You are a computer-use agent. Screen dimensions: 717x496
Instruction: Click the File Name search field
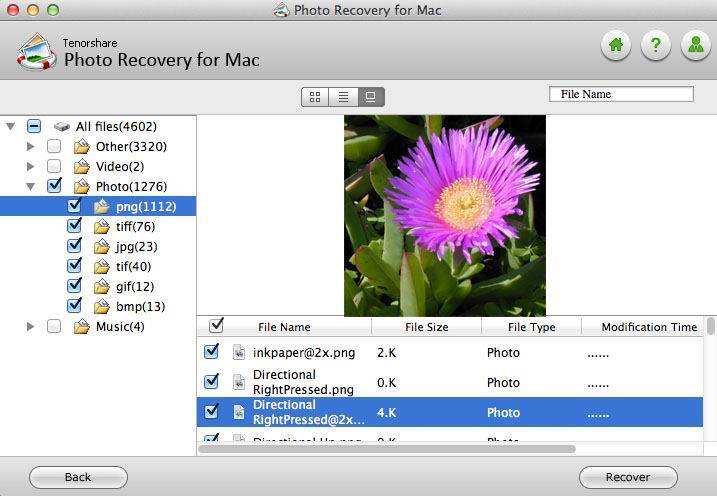621,94
